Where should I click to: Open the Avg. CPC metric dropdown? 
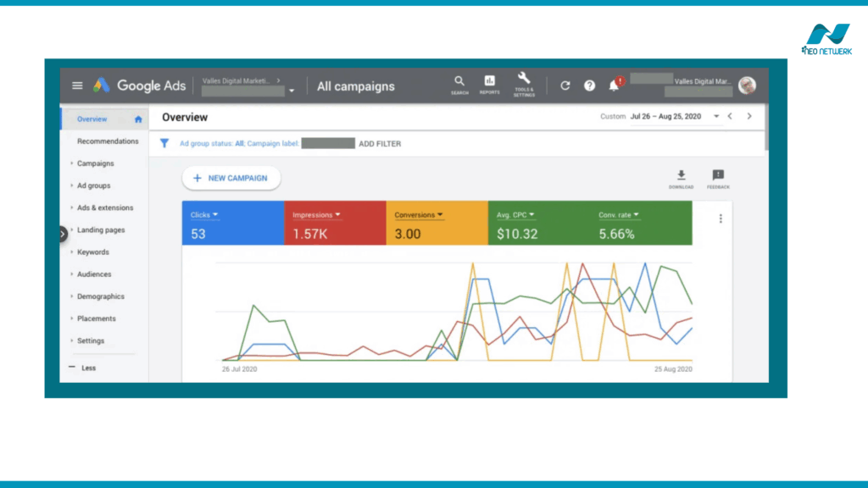(515, 214)
